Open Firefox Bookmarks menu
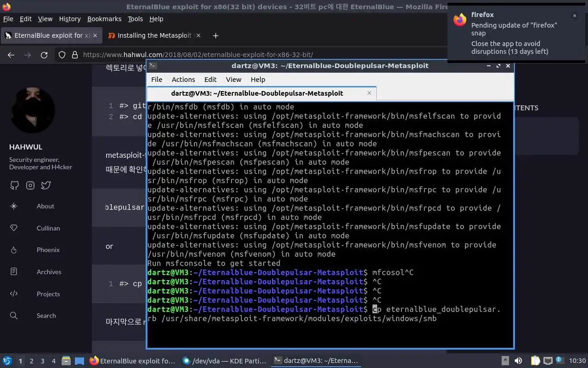The width and height of the screenshot is (588, 368). click(104, 19)
